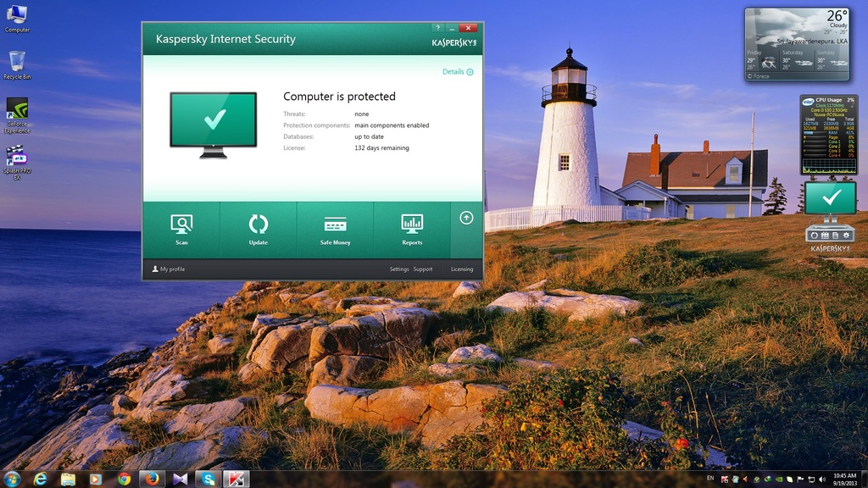Viewport: 868px width, 488px height.
Task: Open the Support link in Kaspersky
Action: [x=423, y=269]
